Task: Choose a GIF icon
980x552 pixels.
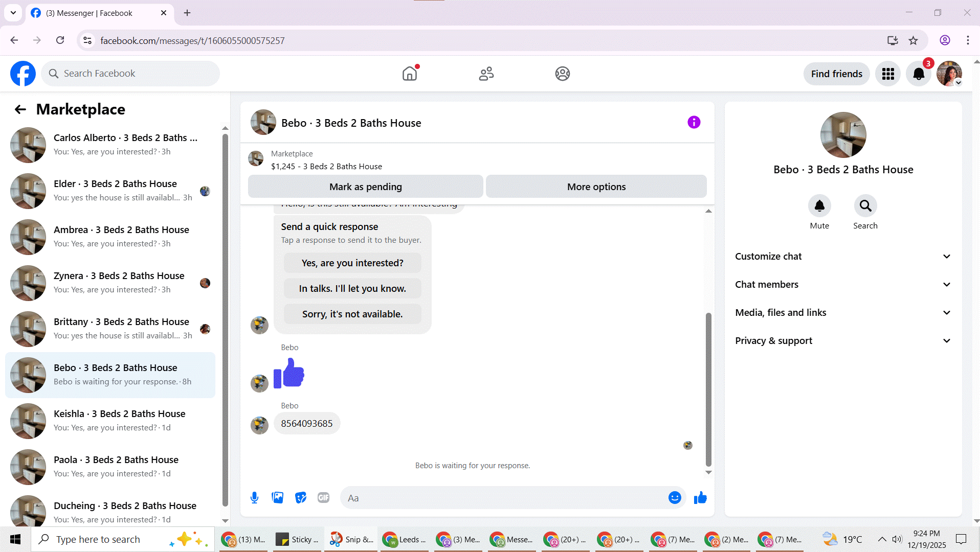Action: [x=323, y=498]
